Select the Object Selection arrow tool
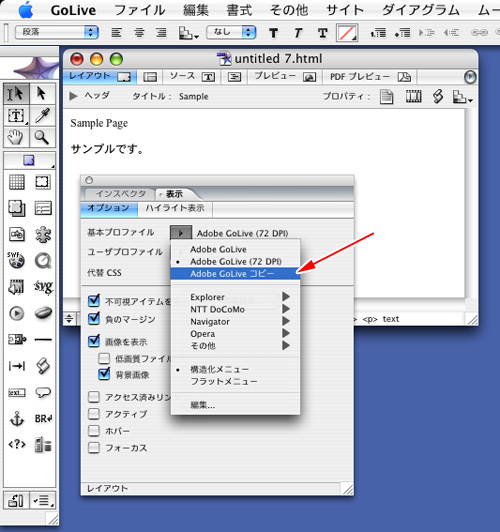The width and height of the screenshot is (500, 532). tap(42, 93)
